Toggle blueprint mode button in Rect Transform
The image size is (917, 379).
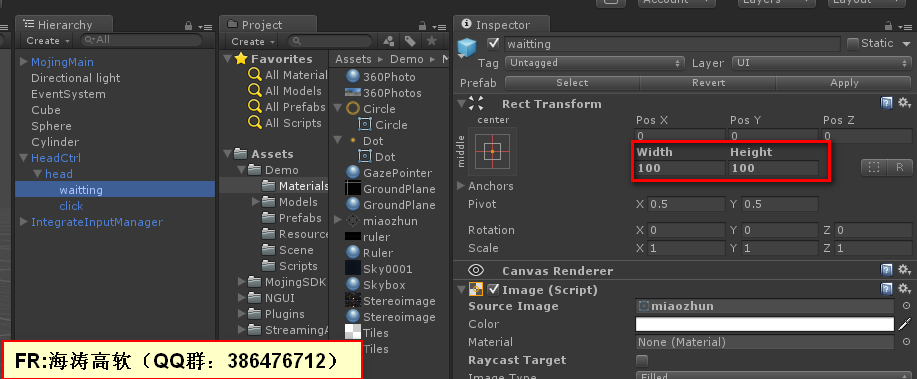click(874, 167)
